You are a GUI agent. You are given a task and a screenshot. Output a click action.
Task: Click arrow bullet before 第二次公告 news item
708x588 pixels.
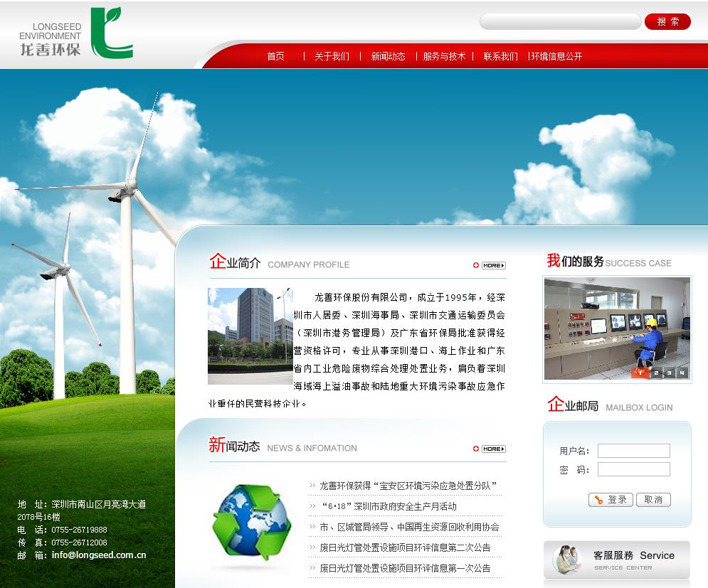(x=312, y=547)
